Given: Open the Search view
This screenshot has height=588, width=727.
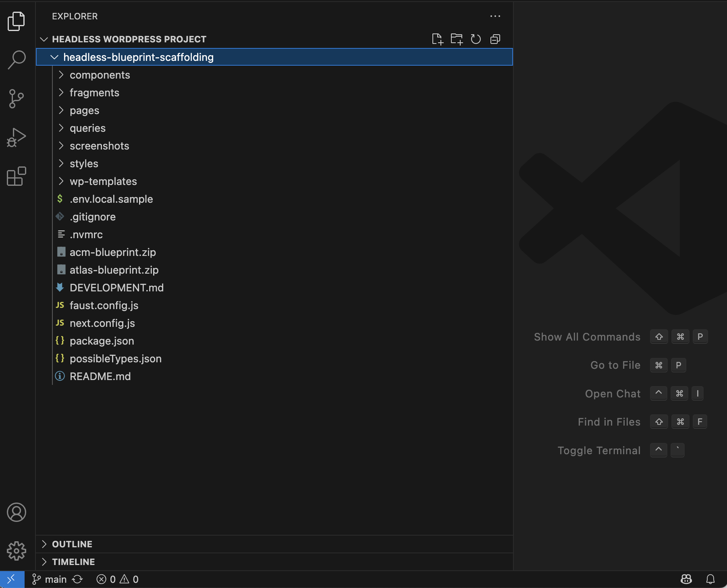Looking at the screenshot, I should [x=16, y=59].
